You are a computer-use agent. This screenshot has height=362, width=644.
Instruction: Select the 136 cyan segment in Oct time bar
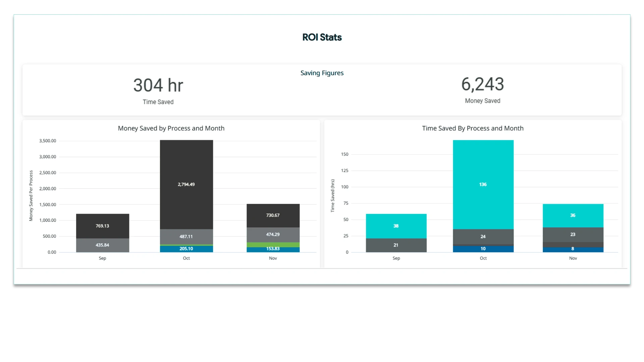[x=483, y=185]
